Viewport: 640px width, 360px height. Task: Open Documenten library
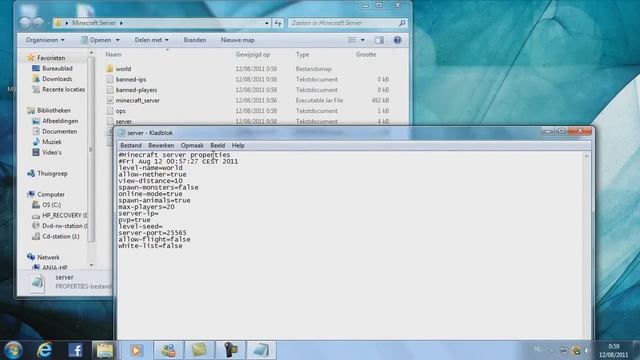tap(60, 131)
